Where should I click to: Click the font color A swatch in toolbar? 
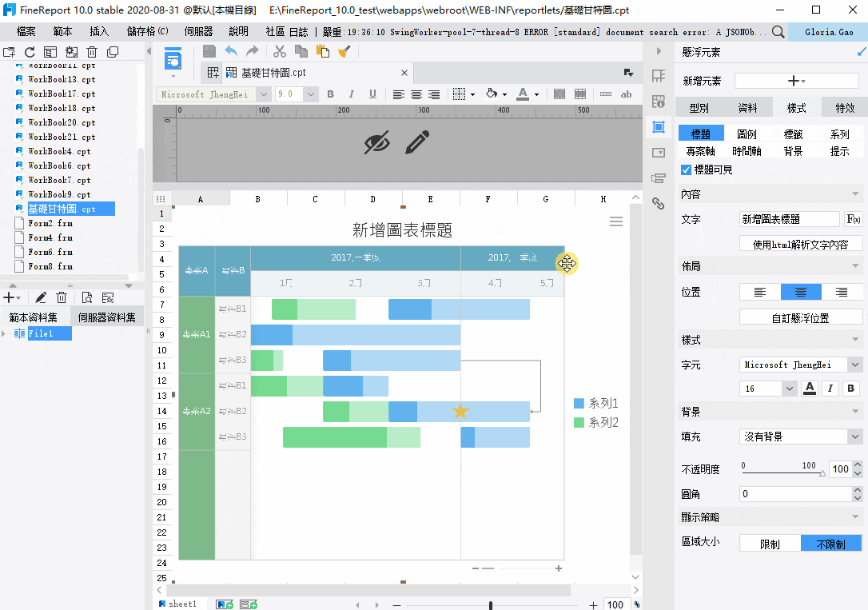click(x=523, y=94)
